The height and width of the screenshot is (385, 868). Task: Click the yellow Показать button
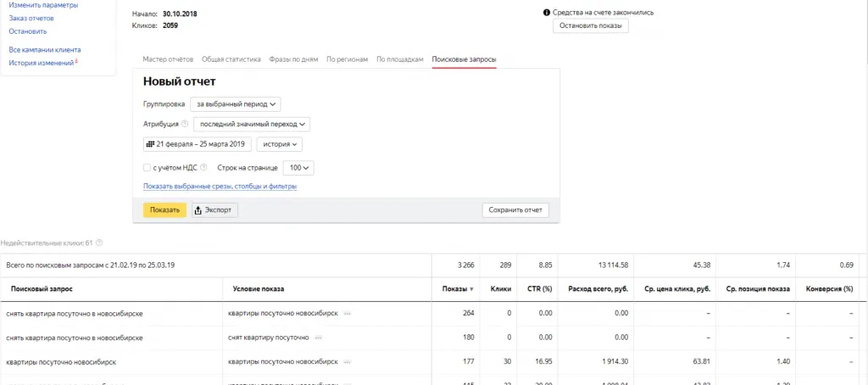(165, 210)
